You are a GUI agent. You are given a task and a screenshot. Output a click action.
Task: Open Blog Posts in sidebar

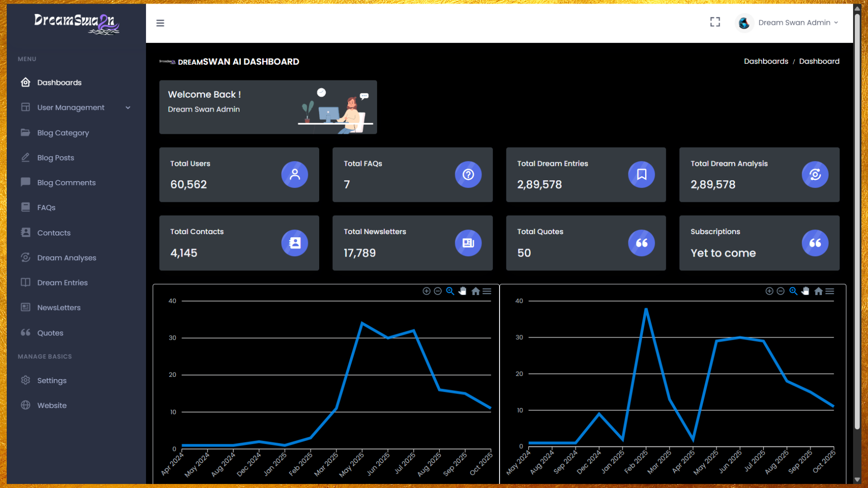[56, 158]
